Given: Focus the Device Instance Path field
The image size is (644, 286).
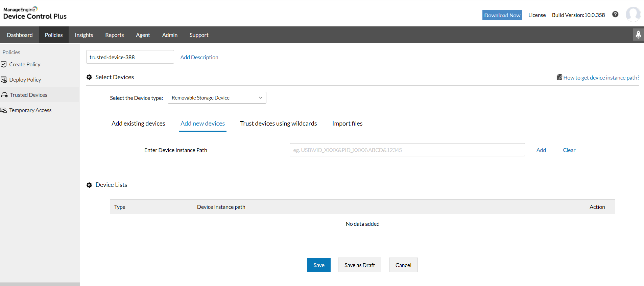Looking at the screenshot, I should click(x=407, y=150).
